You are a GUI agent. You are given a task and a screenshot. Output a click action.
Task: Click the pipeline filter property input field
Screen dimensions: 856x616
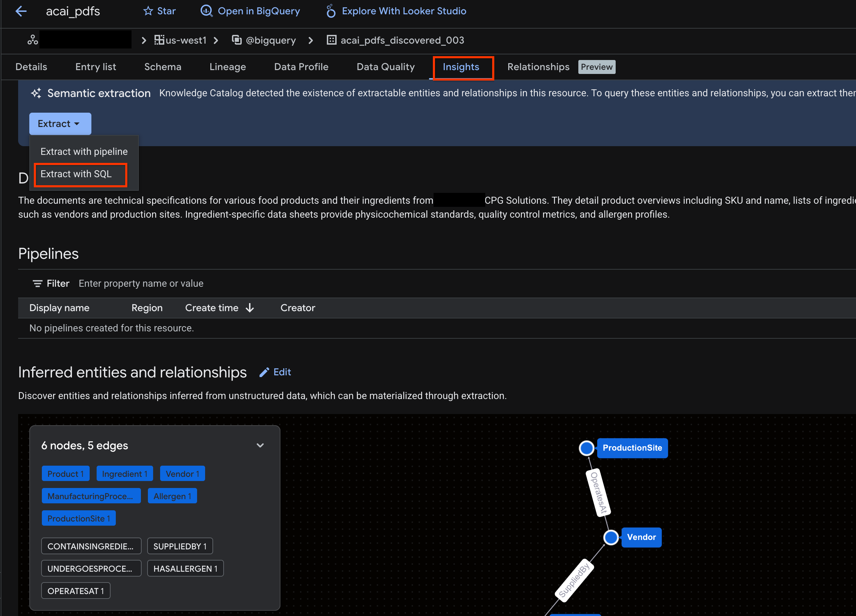tap(141, 283)
